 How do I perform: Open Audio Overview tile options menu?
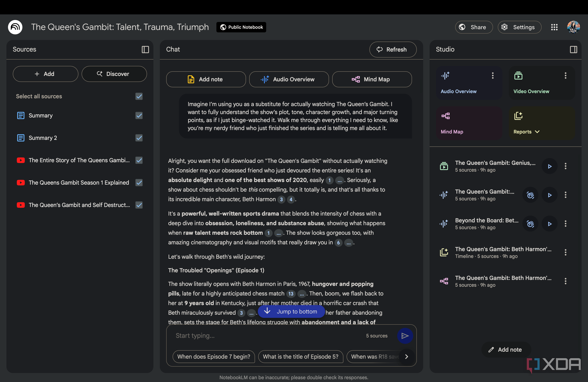(493, 76)
